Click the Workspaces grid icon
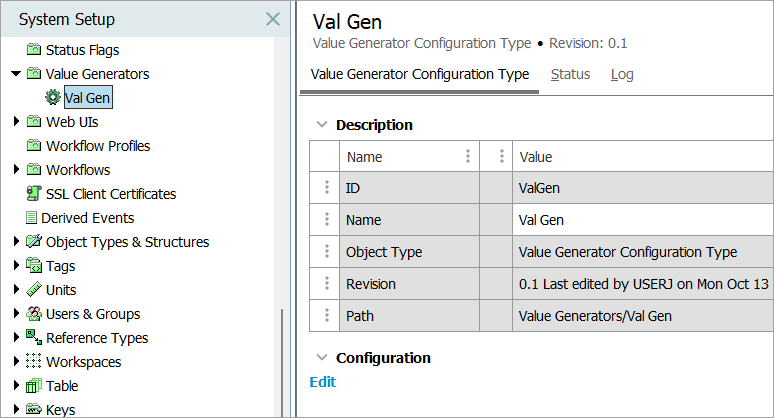The height and width of the screenshot is (418, 774). tap(34, 362)
